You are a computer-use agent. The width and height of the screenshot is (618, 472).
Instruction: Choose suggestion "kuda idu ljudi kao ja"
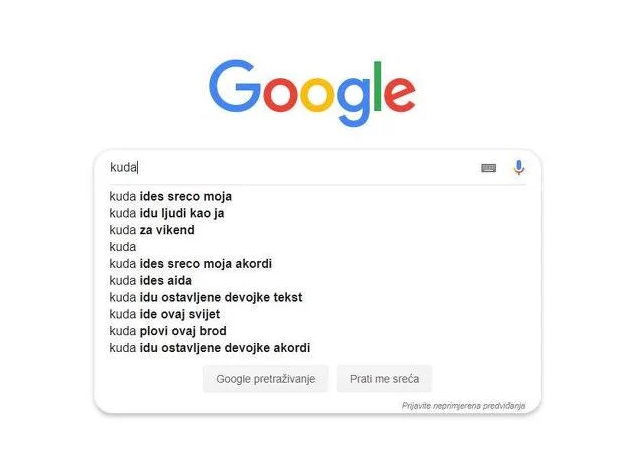pyautogui.click(x=167, y=213)
